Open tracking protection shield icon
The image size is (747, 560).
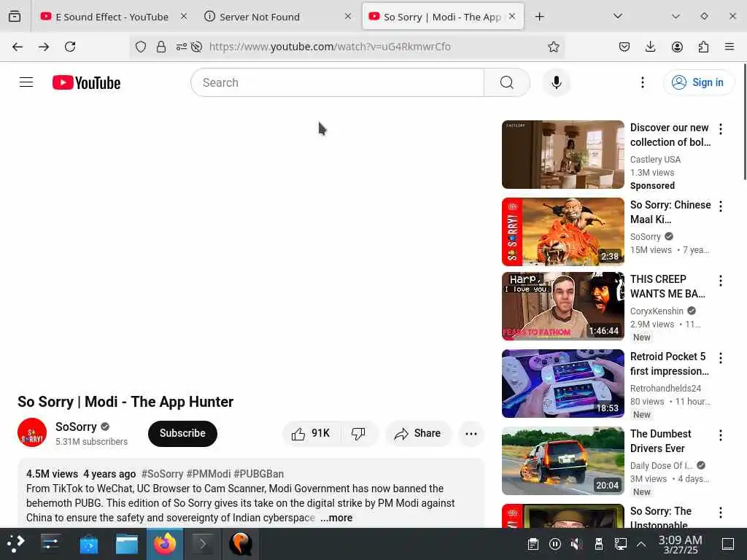tap(141, 47)
